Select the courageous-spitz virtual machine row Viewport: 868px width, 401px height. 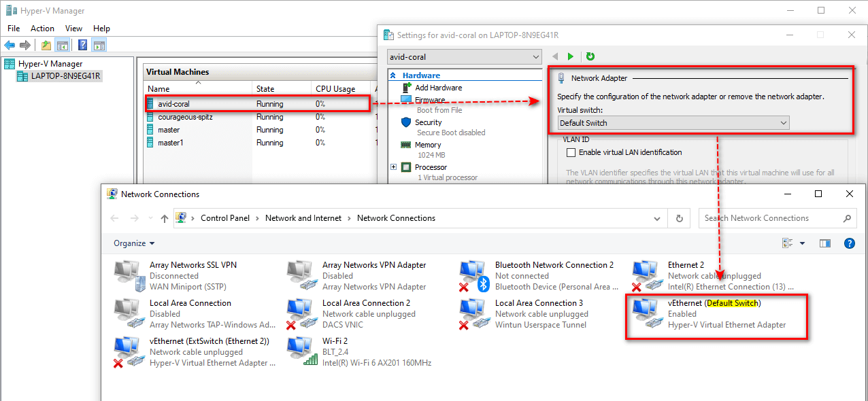click(x=185, y=117)
